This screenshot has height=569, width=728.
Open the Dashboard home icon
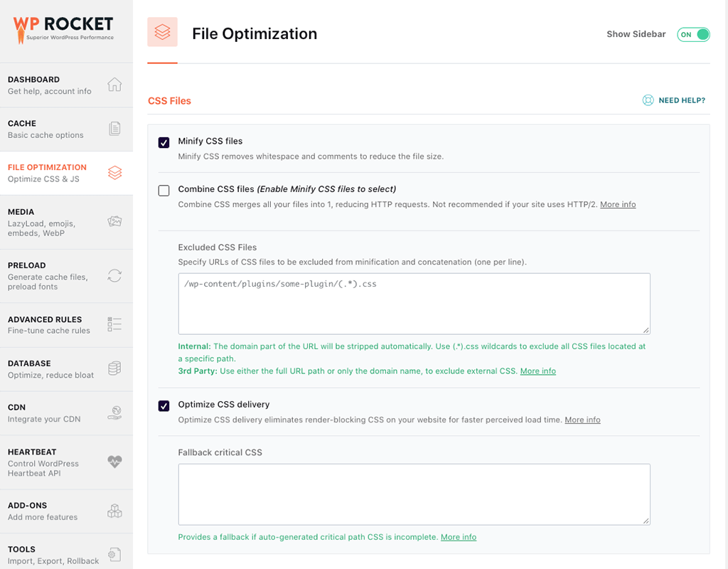click(114, 83)
